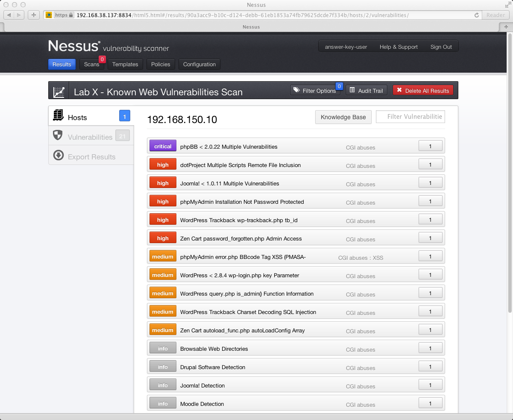Open Zen Cart autoload_func.php autoLoadConfig Array

296,329
